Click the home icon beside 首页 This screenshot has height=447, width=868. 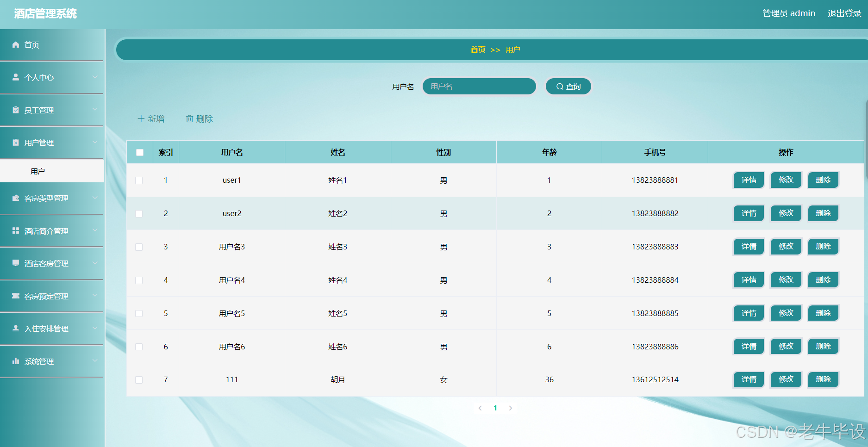click(x=16, y=44)
